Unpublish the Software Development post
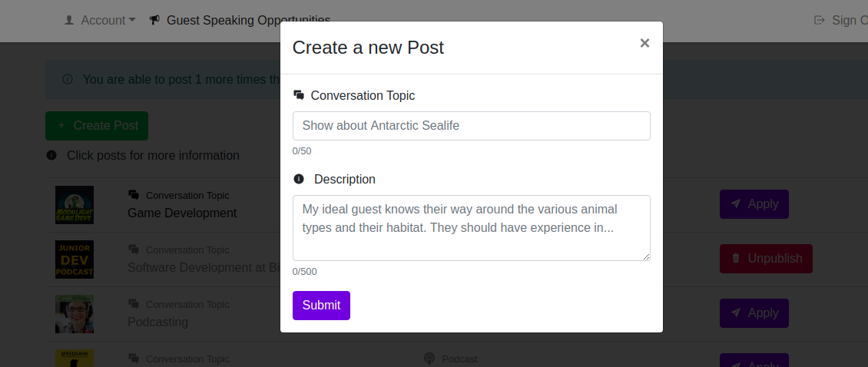868x367 pixels. pos(765,259)
